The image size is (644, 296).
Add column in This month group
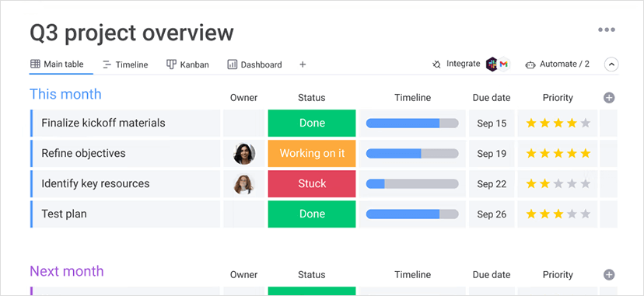(609, 98)
